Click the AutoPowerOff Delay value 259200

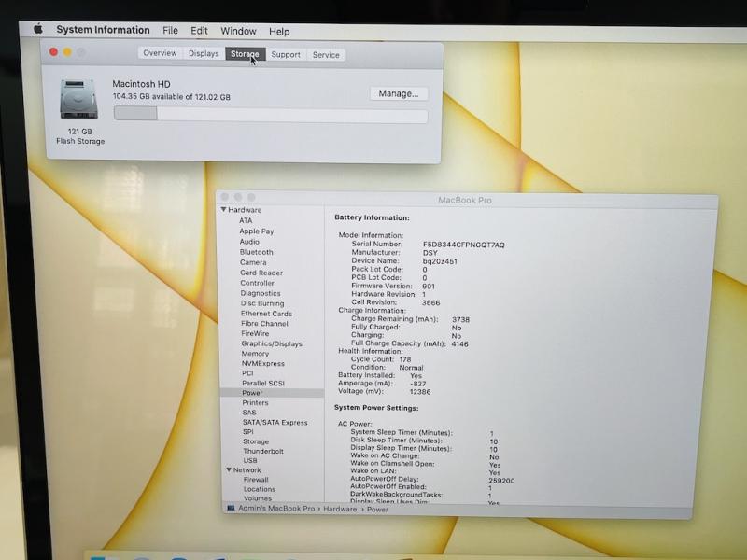point(501,481)
